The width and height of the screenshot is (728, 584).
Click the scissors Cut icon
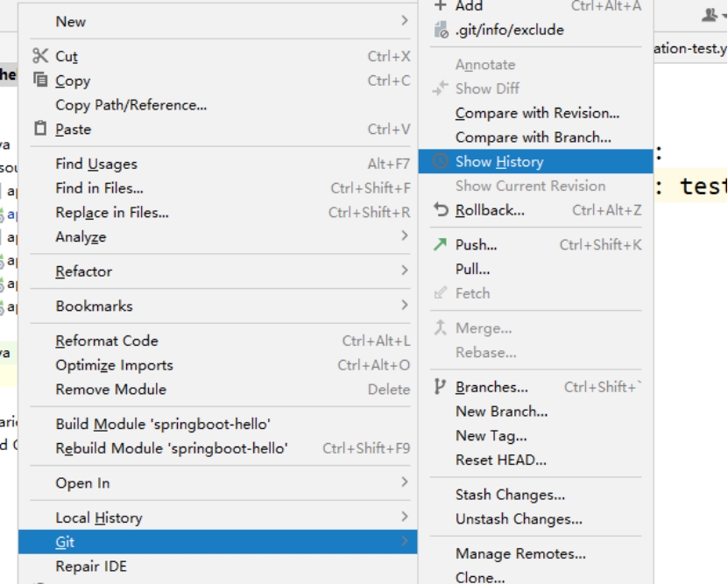click(x=40, y=56)
